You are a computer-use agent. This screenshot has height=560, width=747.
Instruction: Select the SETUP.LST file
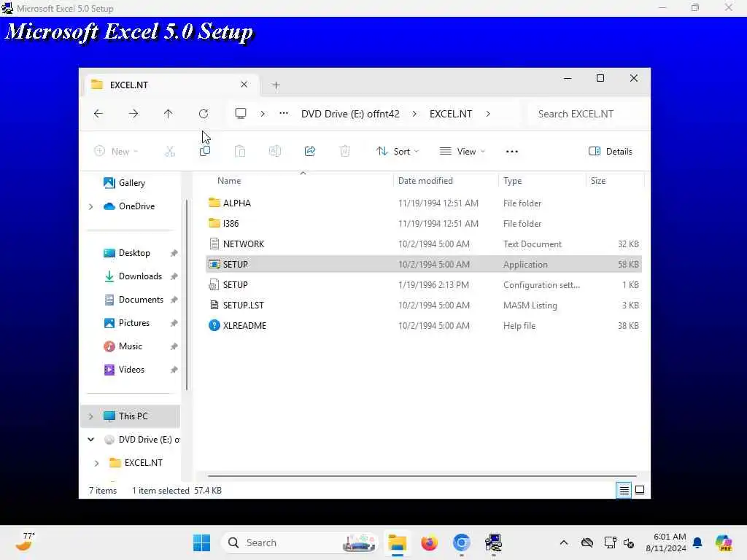pyautogui.click(x=424, y=306)
